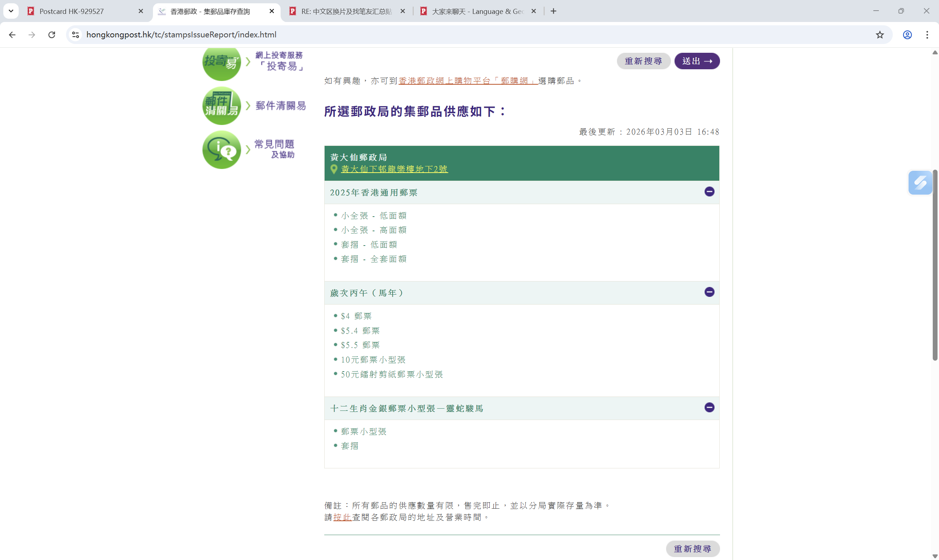This screenshot has height=560, width=939.
Task: Click the top 重新搜尋 button
Action: 643,61
